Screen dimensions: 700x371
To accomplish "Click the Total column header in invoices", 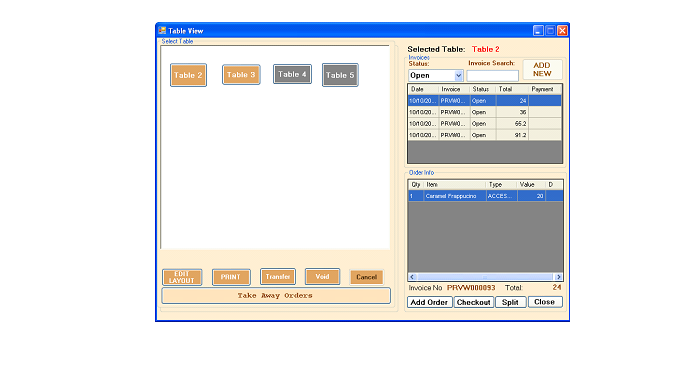I will click(x=512, y=89).
